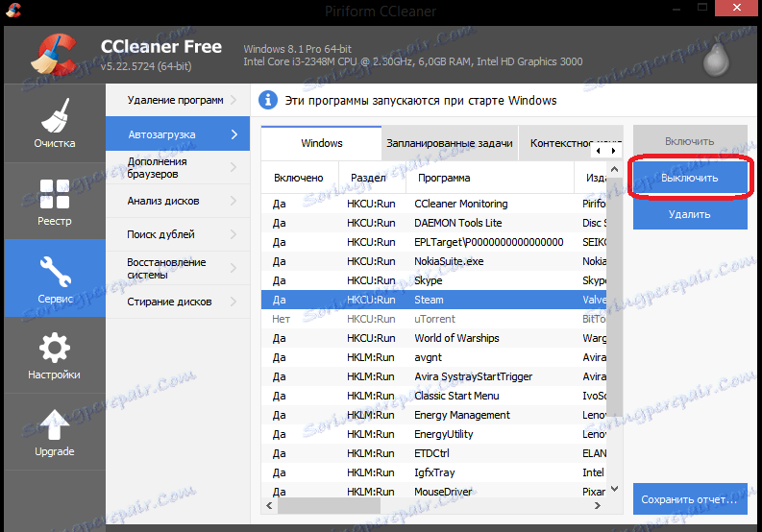762x532 pixels.
Task: Click horizontal scrollbar left arrow
Action: [269, 506]
